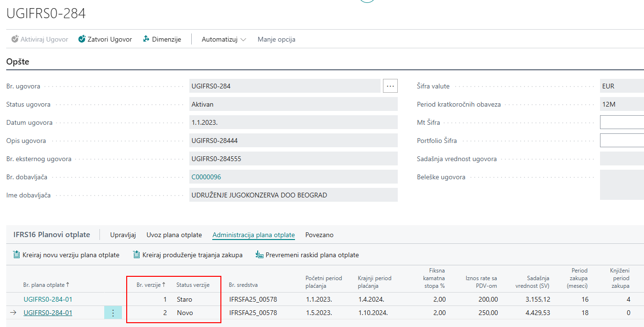Open UGIFRS0-284-01 link in the Novo row
The width and height of the screenshot is (644, 327).
coord(48,313)
